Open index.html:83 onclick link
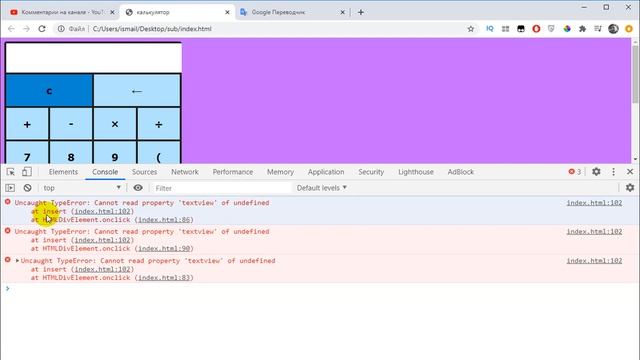 (164, 278)
